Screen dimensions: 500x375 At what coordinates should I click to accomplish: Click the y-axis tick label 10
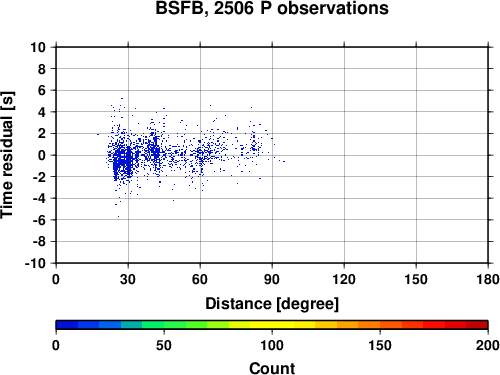[38, 47]
